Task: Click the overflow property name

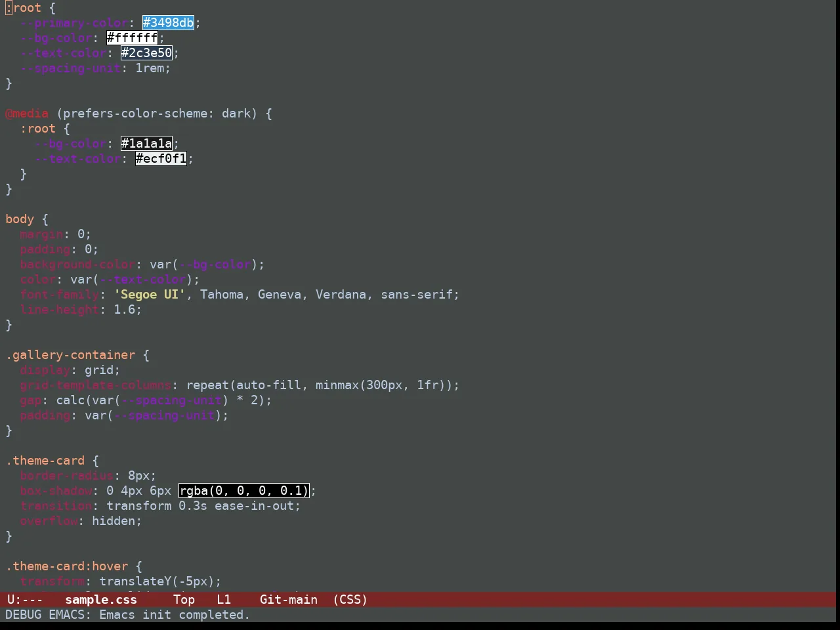Action: pos(49,521)
